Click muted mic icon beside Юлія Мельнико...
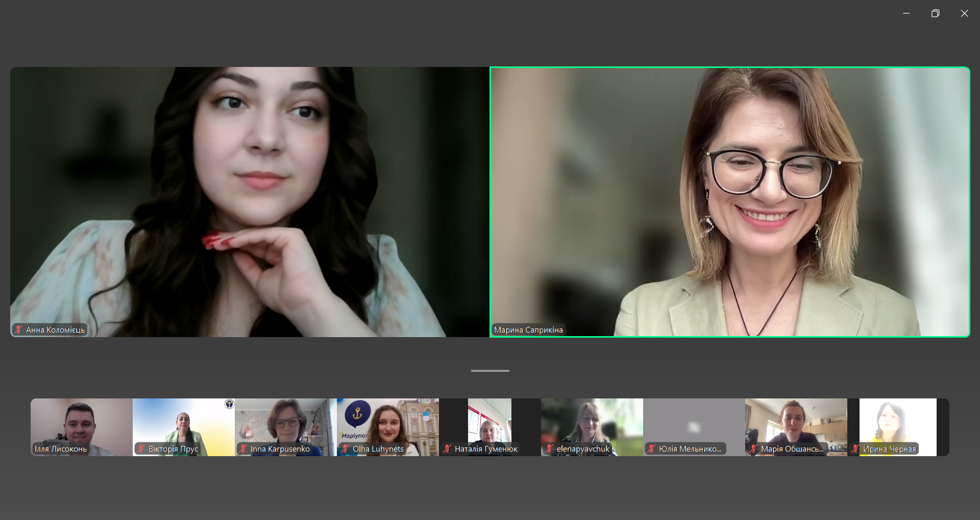The width and height of the screenshot is (980, 520). (x=651, y=449)
